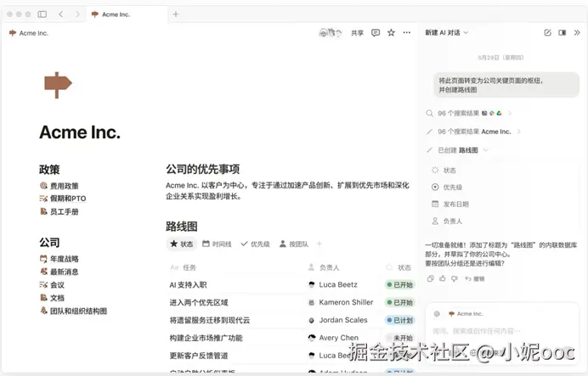Open the 年度战略 page link
The width and height of the screenshot is (588, 376).
[x=59, y=259]
